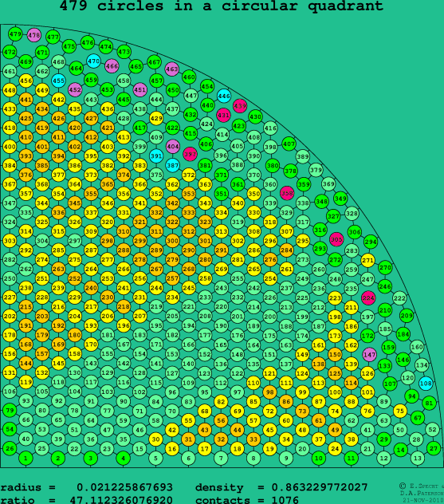This screenshot has width=444, height=504.
Task: Select pink circle number 466
Action: (x=112, y=66)
